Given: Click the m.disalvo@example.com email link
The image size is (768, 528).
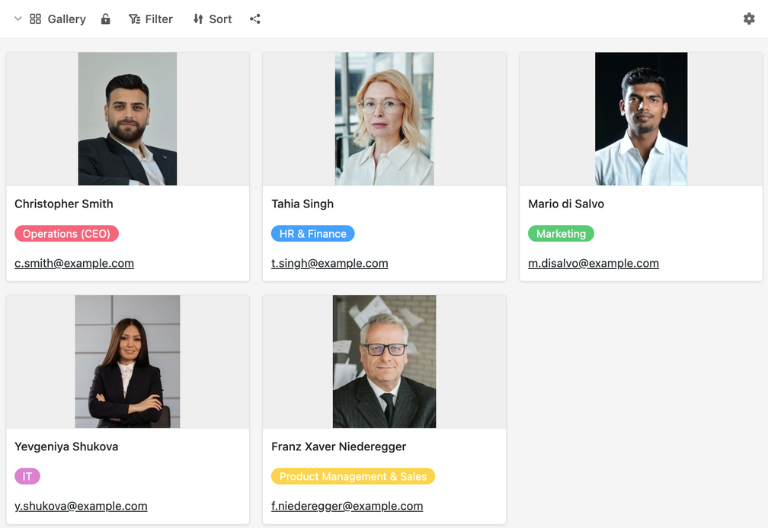Looking at the screenshot, I should 593,264.
